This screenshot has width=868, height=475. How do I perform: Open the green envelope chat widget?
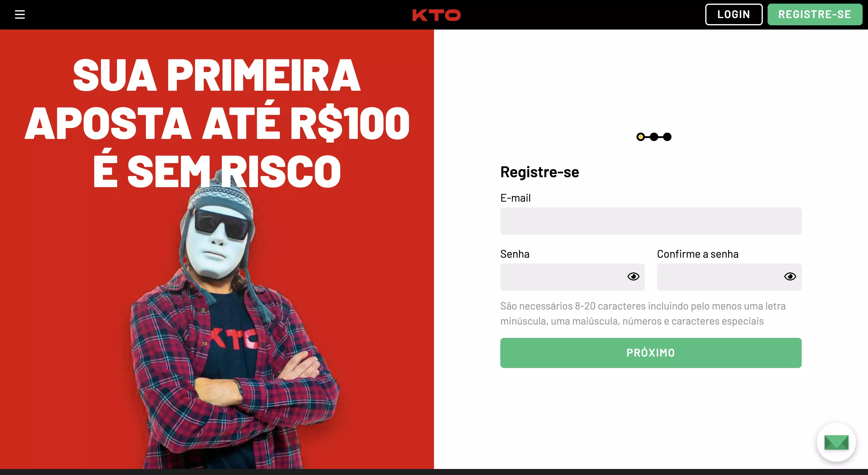coord(836,442)
